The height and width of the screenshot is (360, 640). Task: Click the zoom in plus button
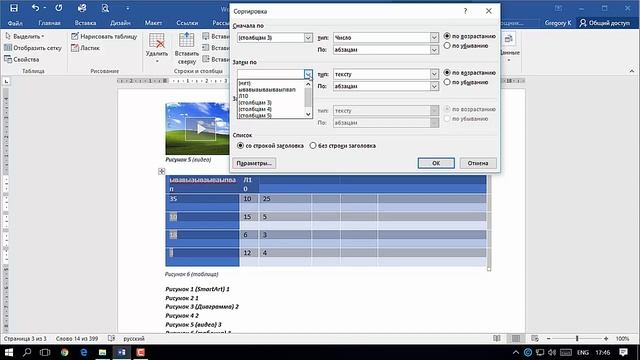click(x=606, y=338)
